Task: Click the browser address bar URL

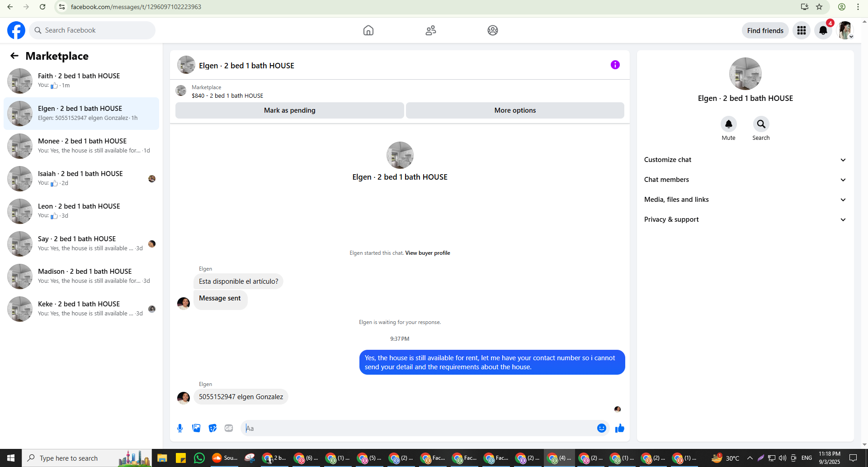Action: 136,7
